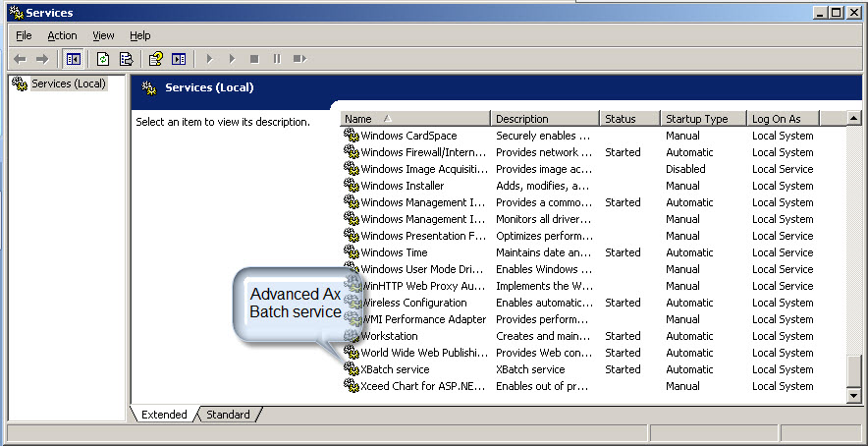The width and height of the screenshot is (868, 446).
Task: Click the Export List toolbar icon
Action: coord(126,59)
